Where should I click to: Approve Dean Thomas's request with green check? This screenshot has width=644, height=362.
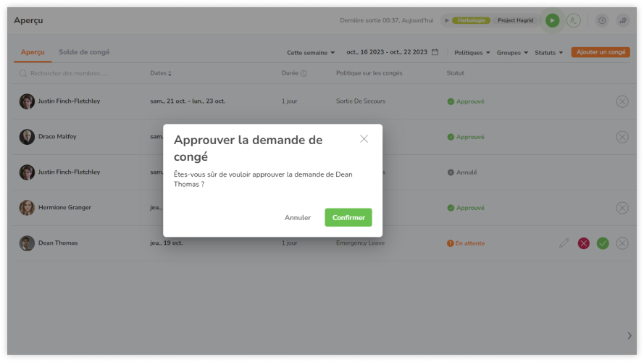click(x=603, y=243)
